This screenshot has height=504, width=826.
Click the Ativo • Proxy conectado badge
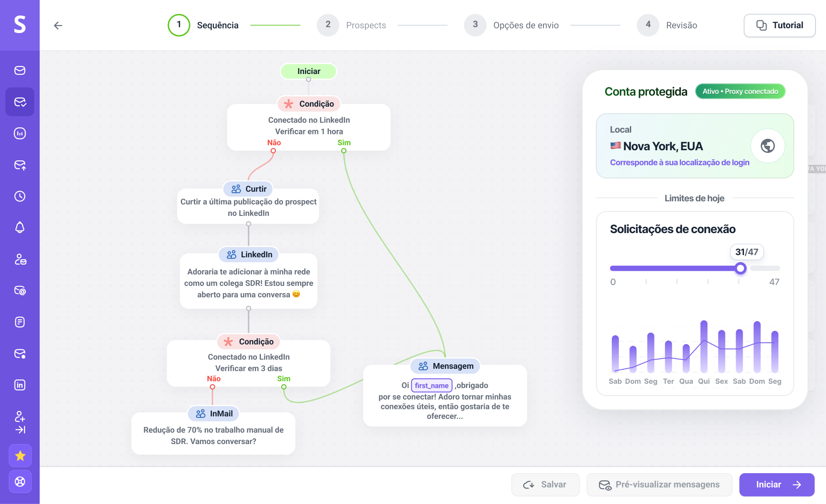point(740,91)
